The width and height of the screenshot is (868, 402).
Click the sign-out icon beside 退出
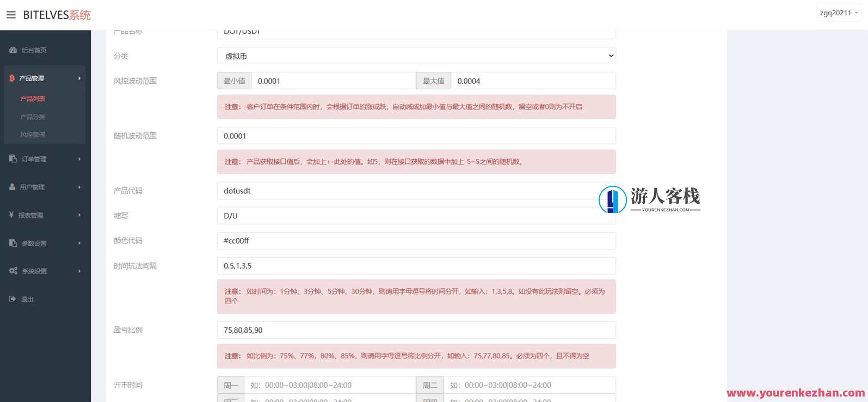point(13,299)
